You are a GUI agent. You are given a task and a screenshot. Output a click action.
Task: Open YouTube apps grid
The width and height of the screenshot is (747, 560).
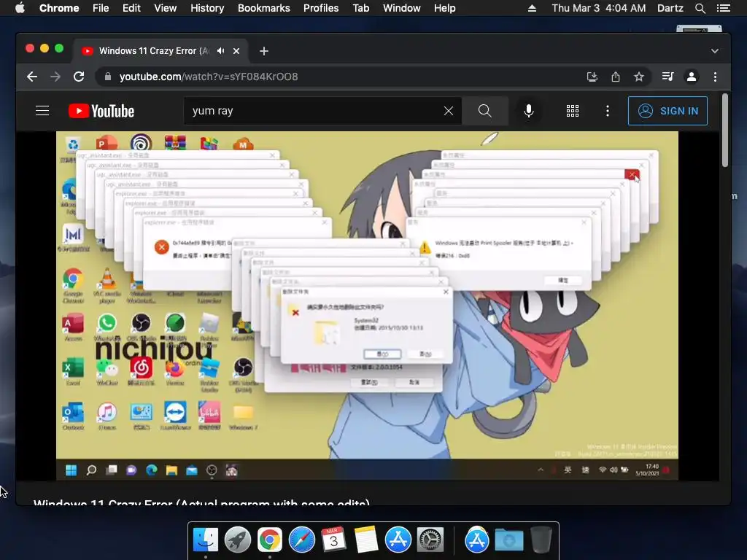point(573,111)
